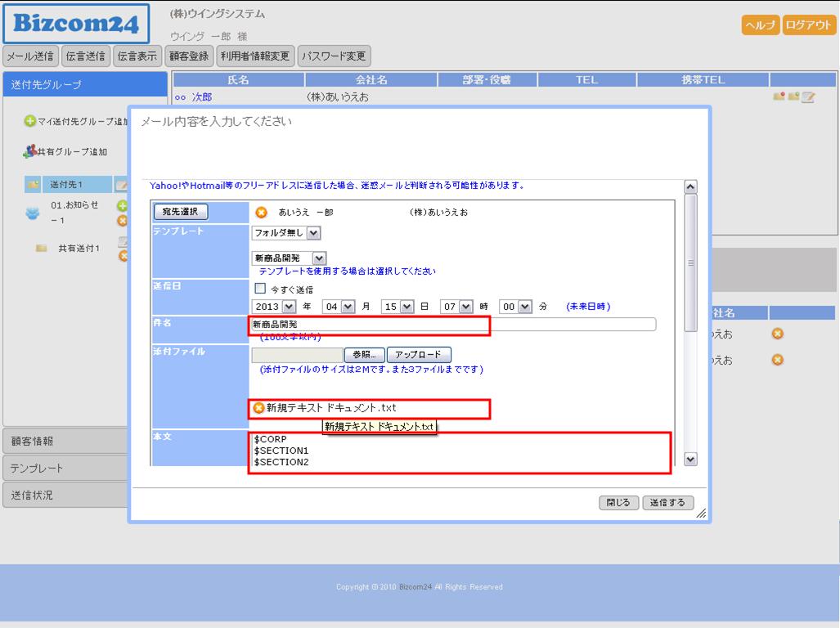The image size is (840, 628).
Task: Click the edit notepad icon in 次郎's row
Action: [x=808, y=97]
